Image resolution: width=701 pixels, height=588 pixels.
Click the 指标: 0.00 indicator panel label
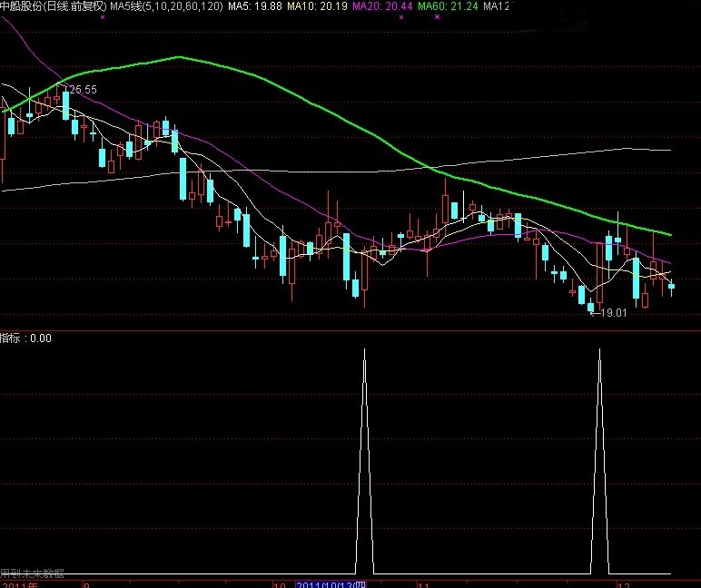coord(26,338)
